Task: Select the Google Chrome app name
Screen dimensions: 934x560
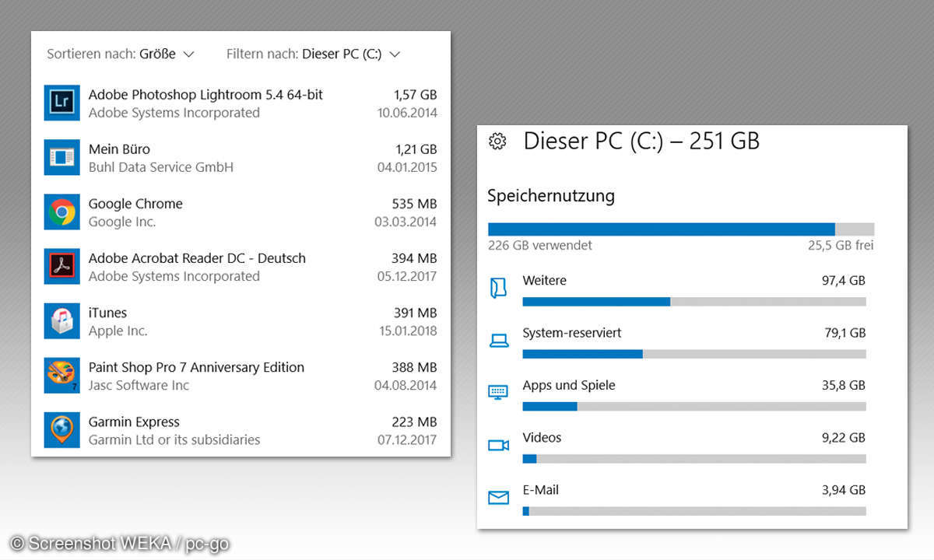Action: 135,204
